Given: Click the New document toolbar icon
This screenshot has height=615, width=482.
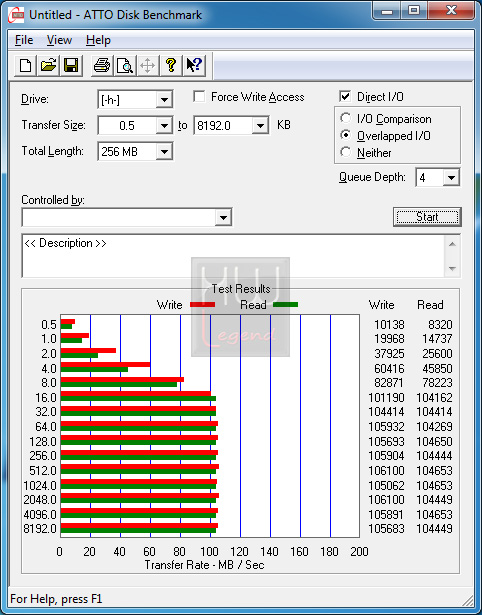Looking at the screenshot, I should pyautogui.click(x=25, y=65).
